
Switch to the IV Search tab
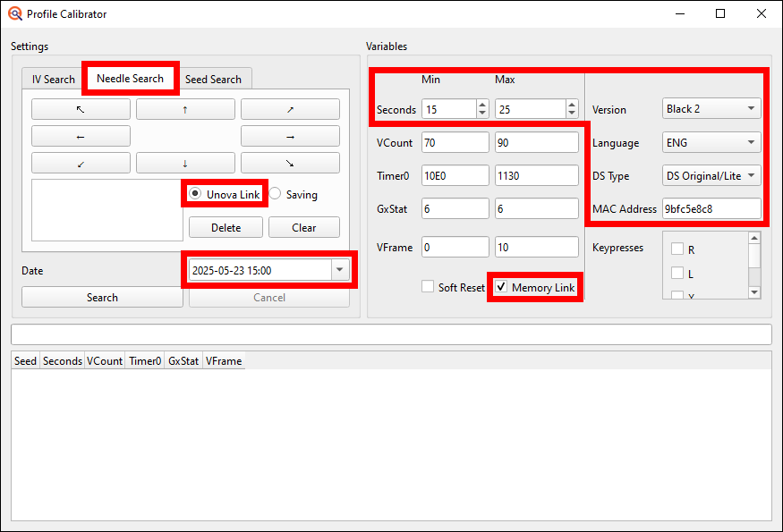click(x=52, y=79)
